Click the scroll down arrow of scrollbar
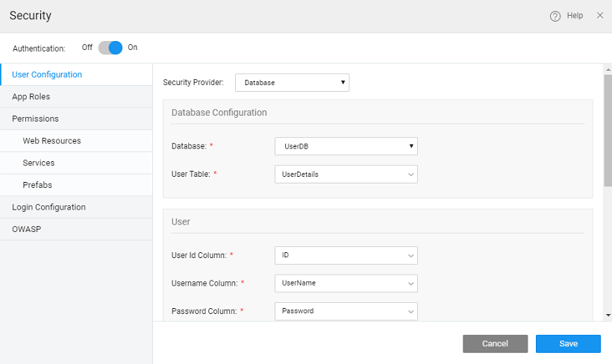 pyautogui.click(x=608, y=316)
